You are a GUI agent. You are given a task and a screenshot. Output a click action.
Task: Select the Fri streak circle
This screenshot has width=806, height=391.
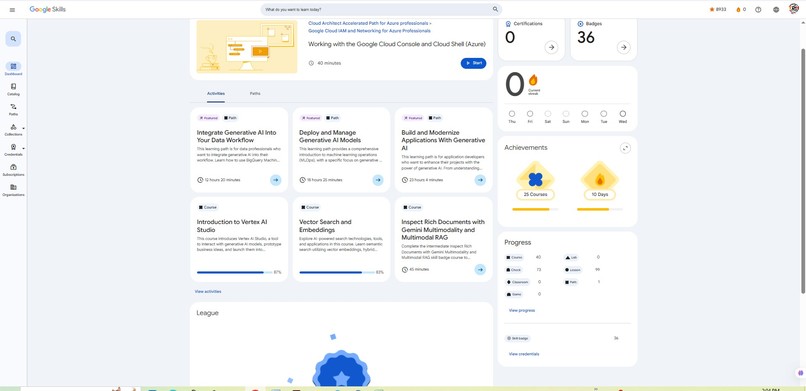[x=530, y=114]
